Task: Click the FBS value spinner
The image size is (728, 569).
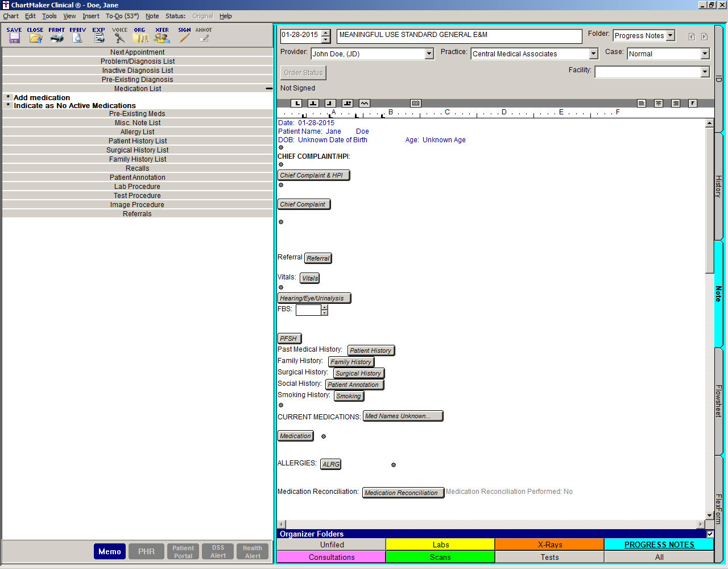Action: [325, 310]
